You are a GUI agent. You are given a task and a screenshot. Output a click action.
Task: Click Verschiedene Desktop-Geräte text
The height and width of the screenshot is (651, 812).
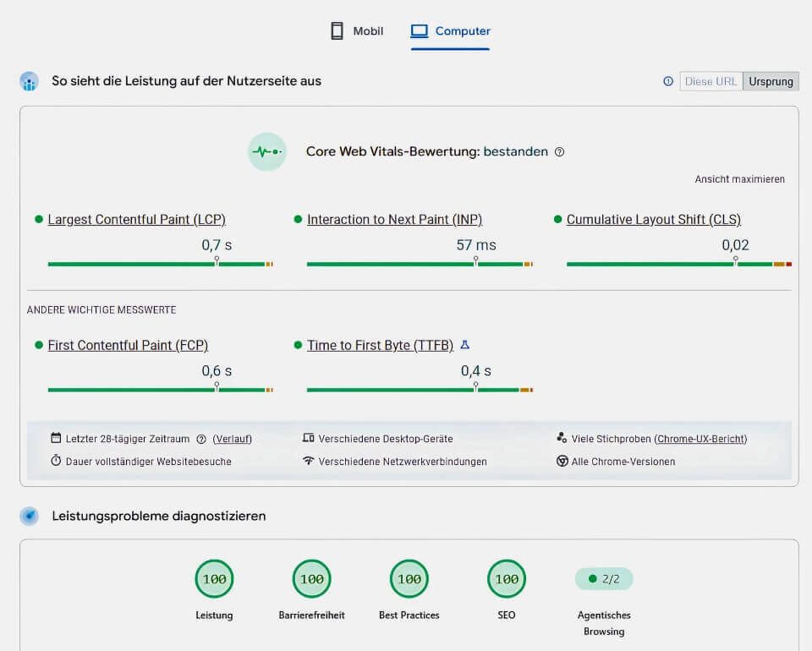click(x=386, y=439)
